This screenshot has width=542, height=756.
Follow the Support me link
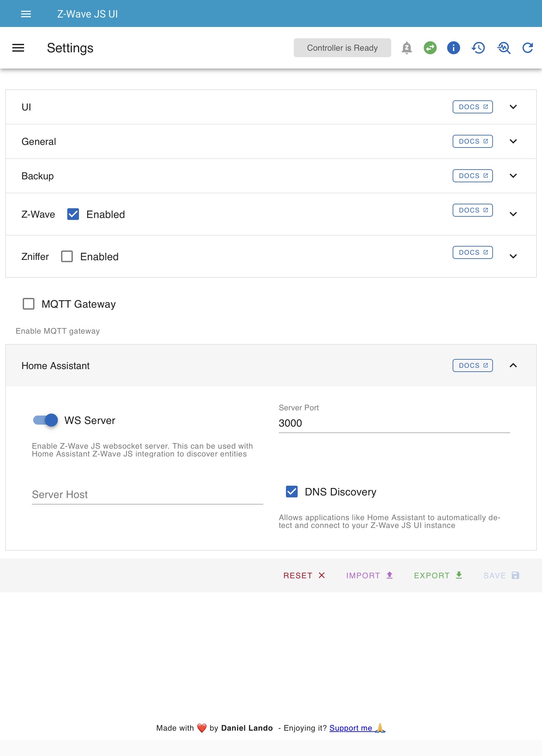click(x=351, y=728)
